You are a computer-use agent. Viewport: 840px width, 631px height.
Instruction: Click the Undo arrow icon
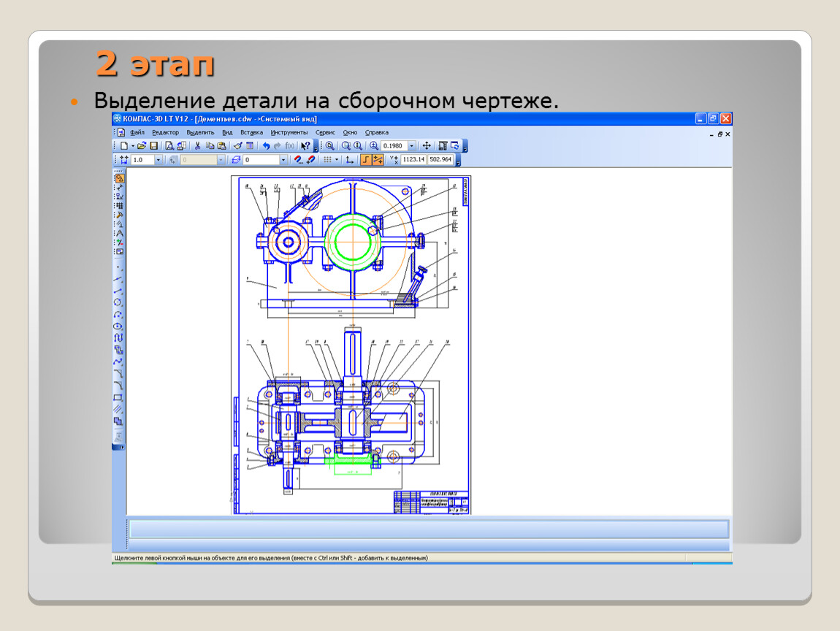(x=267, y=146)
